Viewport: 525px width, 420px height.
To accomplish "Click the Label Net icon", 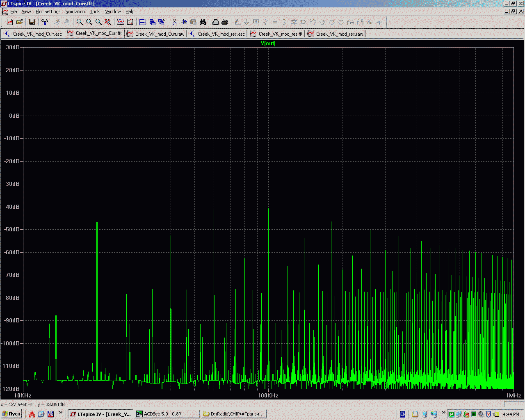I will (256, 22).
